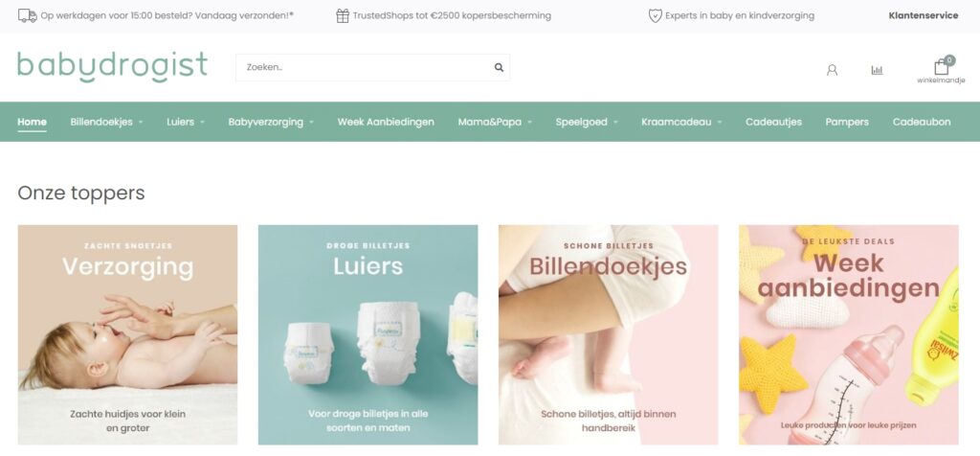Open the compare products bar-chart icon

pyautogui.click(x=877, y=70)
